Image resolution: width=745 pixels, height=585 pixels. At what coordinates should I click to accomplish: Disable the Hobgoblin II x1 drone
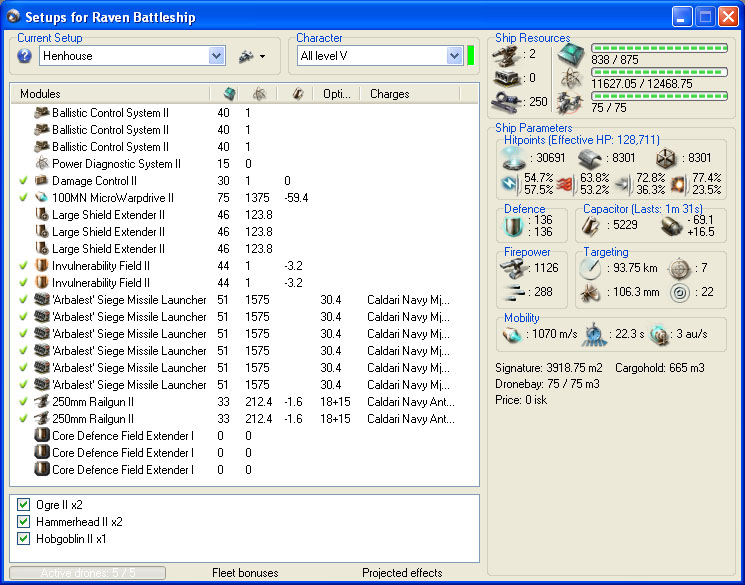click(24, 539)
